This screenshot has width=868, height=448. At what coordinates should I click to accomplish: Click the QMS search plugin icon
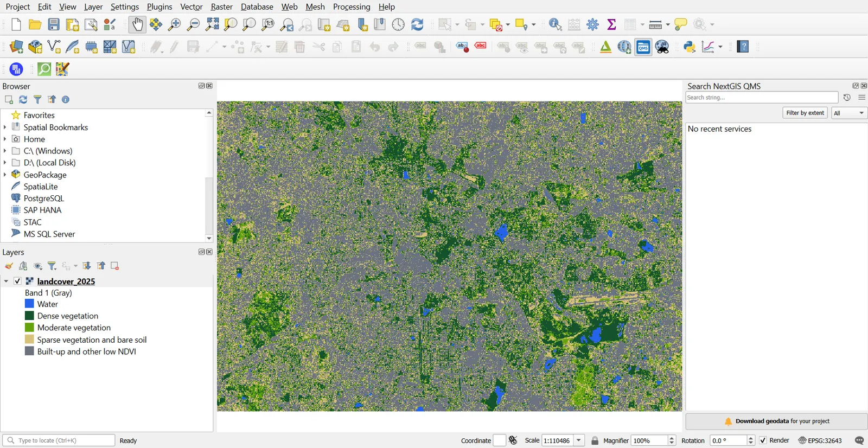(x=643, y=47)
